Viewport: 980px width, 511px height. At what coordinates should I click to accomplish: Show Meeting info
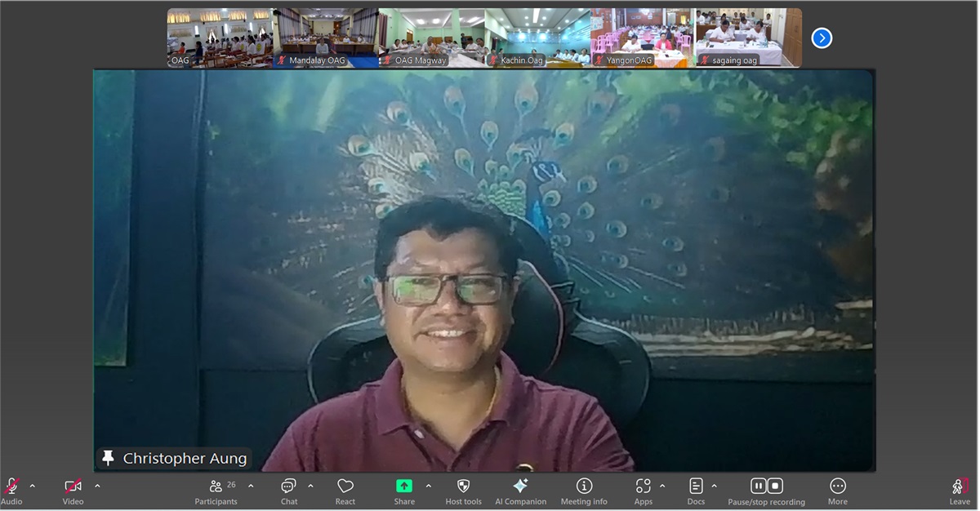click(584, 487)
